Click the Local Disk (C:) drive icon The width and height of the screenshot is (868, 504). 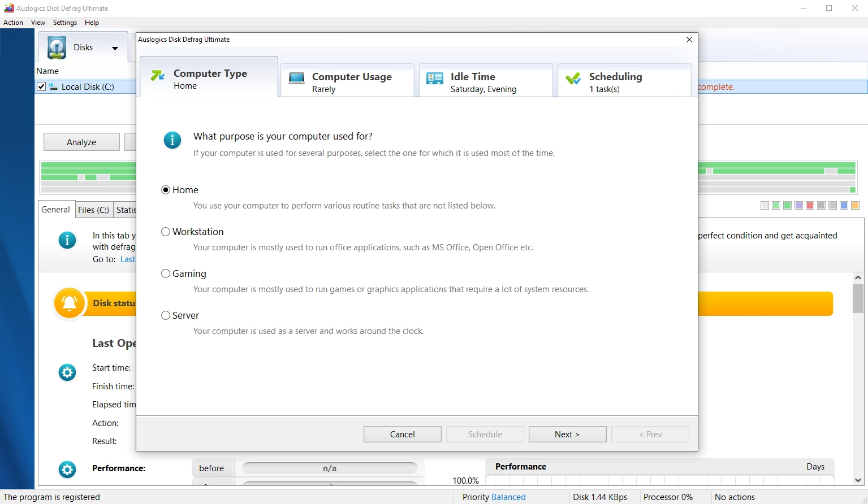click(53, 86)
